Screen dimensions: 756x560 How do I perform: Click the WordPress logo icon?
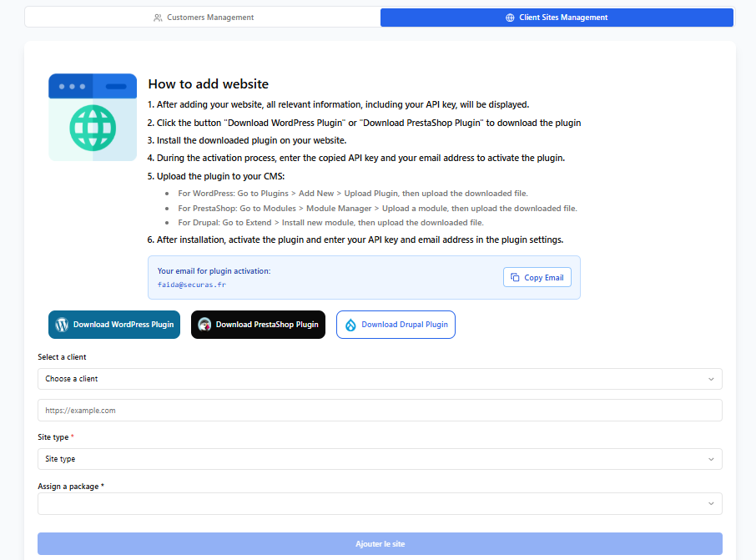(63, 325)
